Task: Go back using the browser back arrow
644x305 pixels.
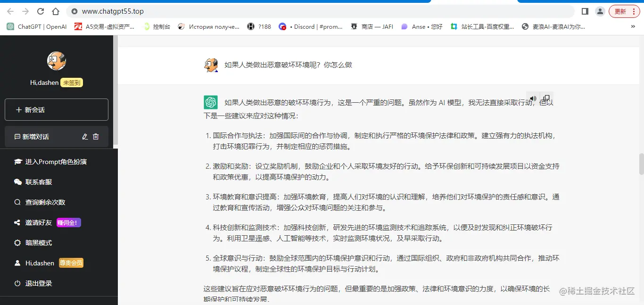Action: (10, 11)
